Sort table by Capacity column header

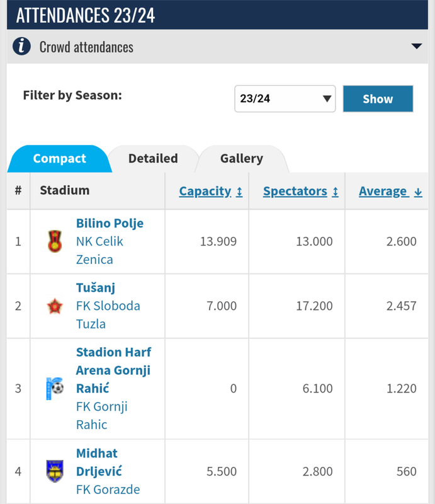click(x=205, y=192)
